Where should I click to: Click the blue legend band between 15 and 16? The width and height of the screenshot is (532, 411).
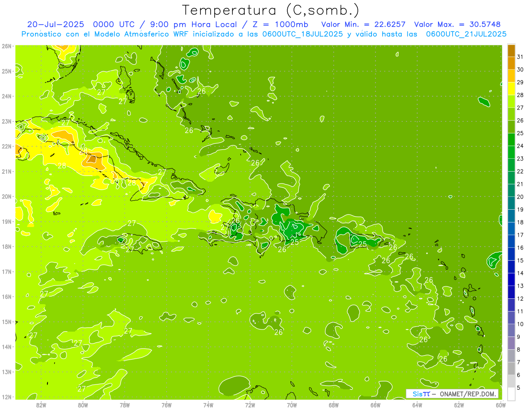pos(511,254)
